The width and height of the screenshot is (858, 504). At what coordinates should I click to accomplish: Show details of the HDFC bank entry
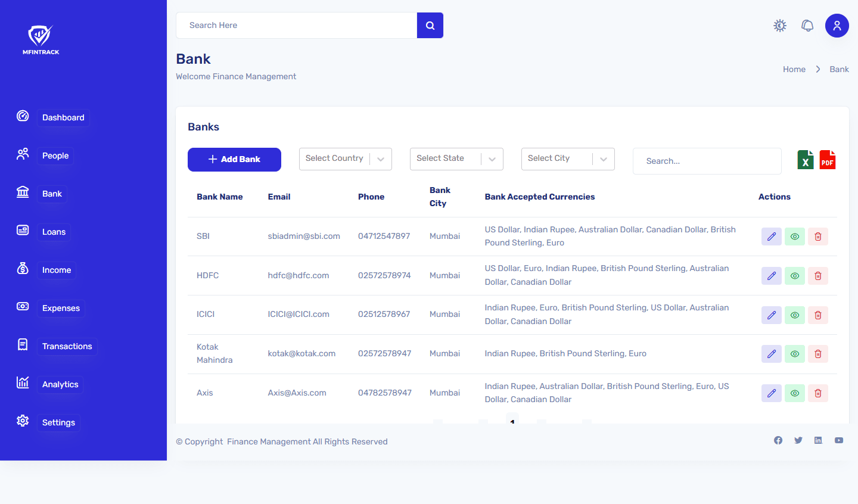click(x=795, y=276)
